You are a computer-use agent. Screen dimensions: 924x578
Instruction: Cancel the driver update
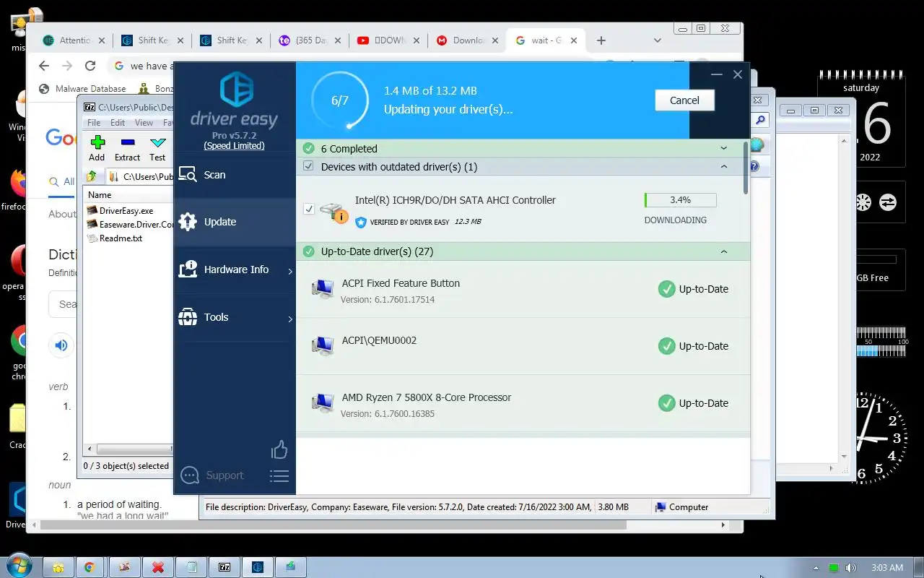click(684, 100)
